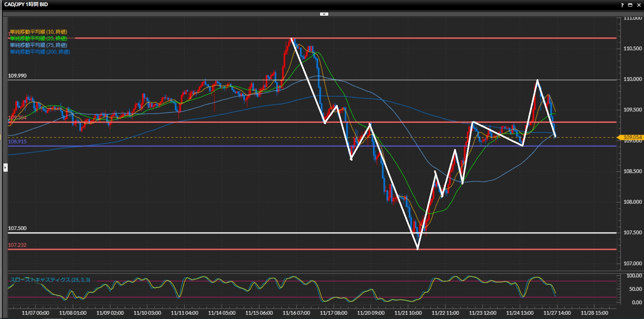Click the 110.000 price axis label

point(632,79)
